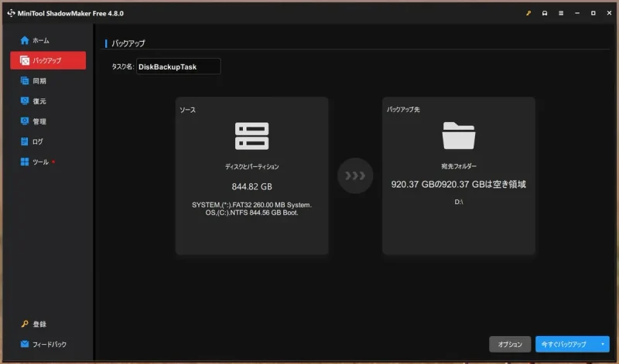This screenshot has height=364, width=619.
Task: Open Feedback (フィードバック) from the sidebar
Action: [48, 344]
